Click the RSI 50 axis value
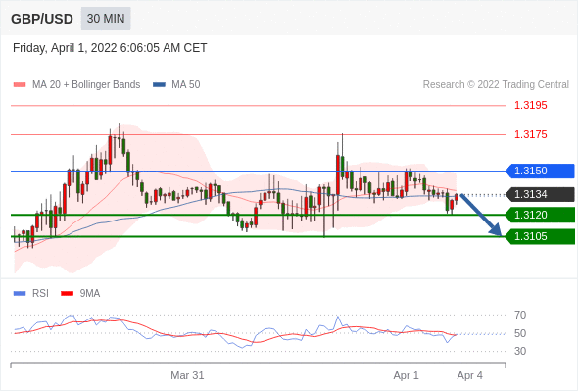Screen dimensions: 578x392 [520, 333]
